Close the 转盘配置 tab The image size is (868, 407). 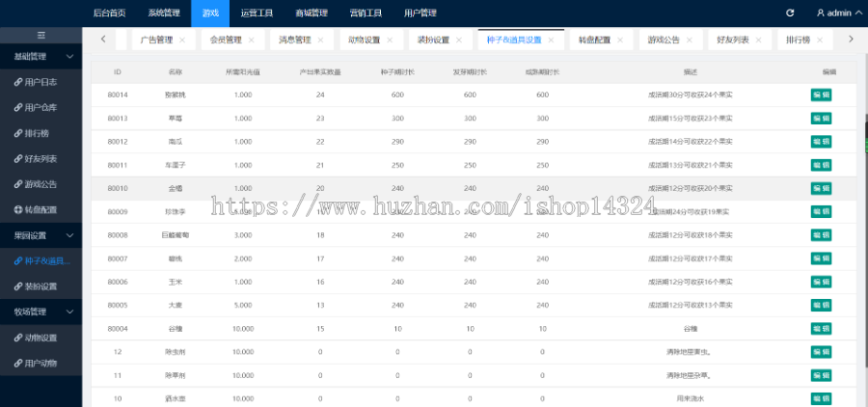[620, 40]
